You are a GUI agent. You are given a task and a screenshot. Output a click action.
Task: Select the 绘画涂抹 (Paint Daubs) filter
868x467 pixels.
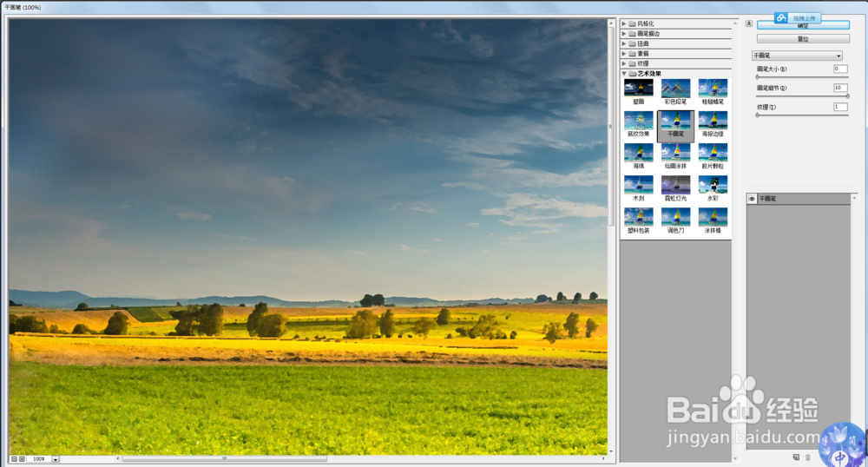[675, 156]
